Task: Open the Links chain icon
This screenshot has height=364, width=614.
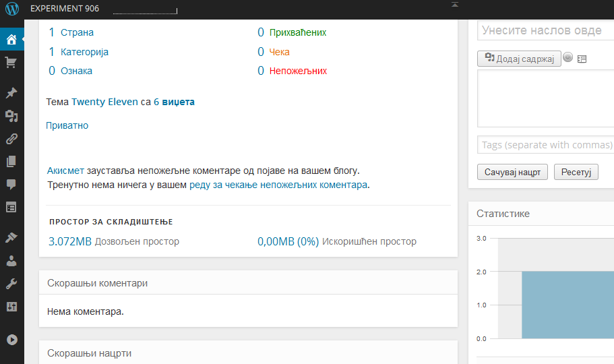Action: click(11, 139)
